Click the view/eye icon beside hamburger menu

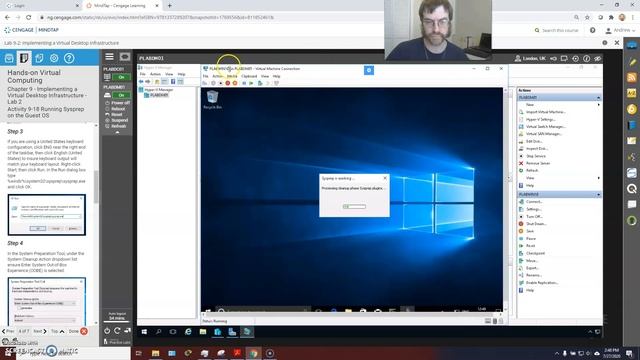click(x=125, y=57)
